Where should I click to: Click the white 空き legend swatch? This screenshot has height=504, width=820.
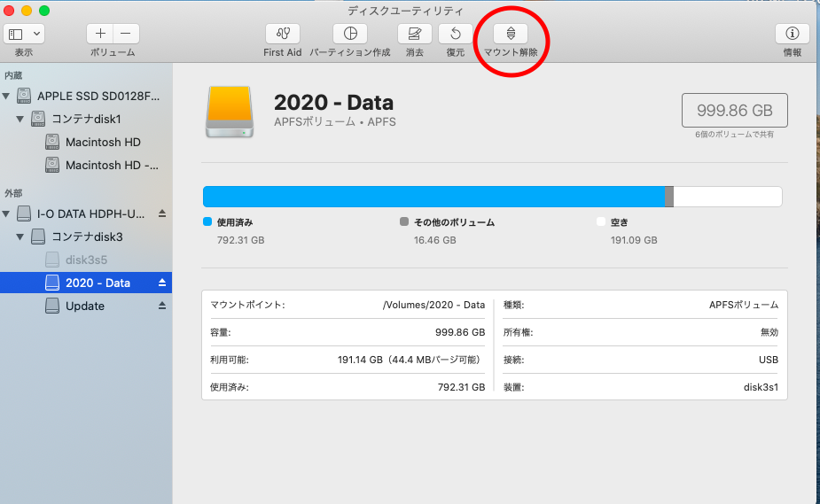click(601, 221)
